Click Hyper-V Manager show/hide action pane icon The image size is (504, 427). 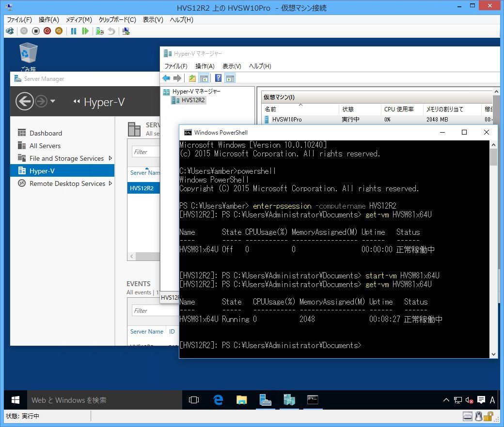point(230,78)
